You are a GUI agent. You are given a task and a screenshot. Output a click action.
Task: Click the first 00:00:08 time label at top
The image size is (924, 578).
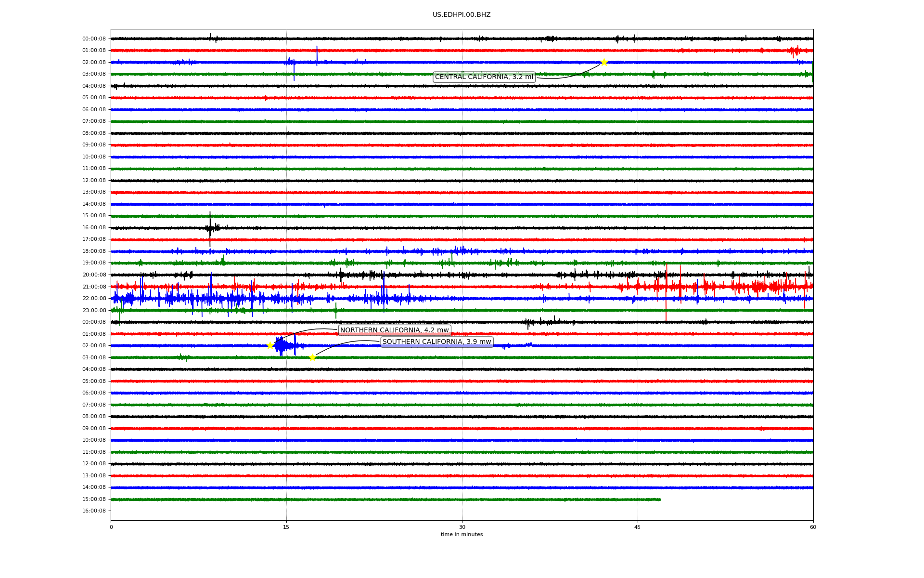(x=94, y=39)
